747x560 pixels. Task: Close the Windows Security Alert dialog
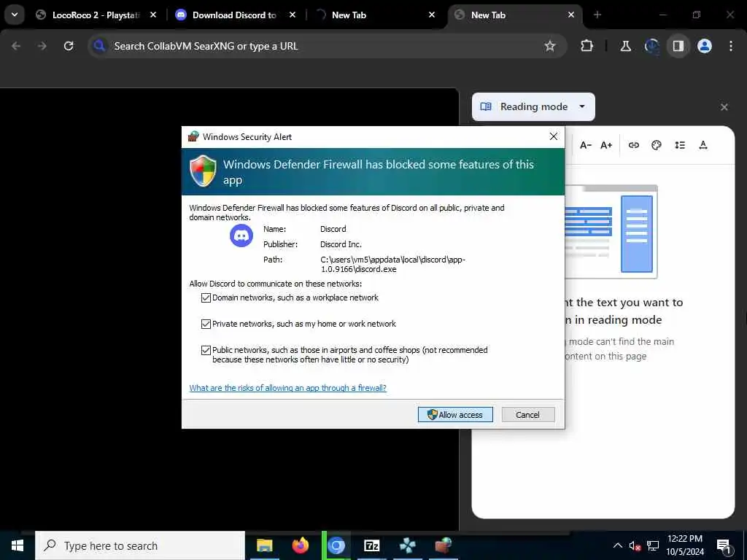(553, 136)
